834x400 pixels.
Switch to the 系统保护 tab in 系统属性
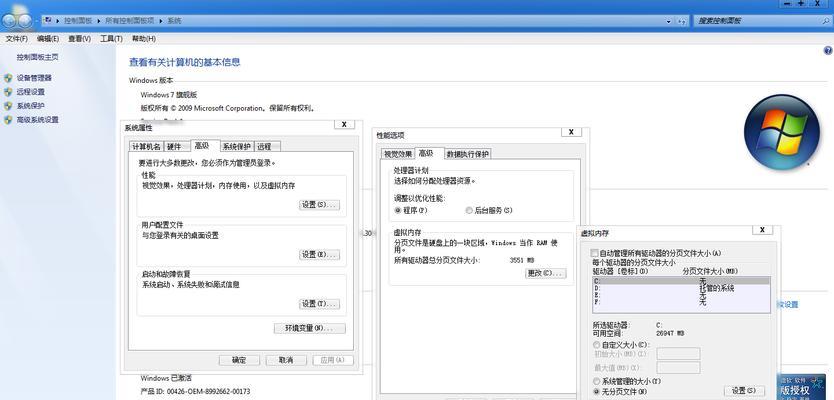tap(237, 147)
